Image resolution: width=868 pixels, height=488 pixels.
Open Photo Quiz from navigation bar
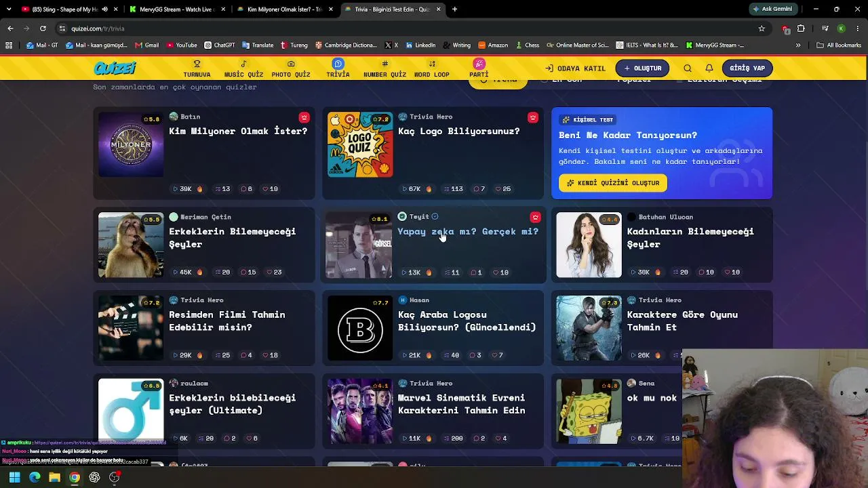tap(291, 68)
